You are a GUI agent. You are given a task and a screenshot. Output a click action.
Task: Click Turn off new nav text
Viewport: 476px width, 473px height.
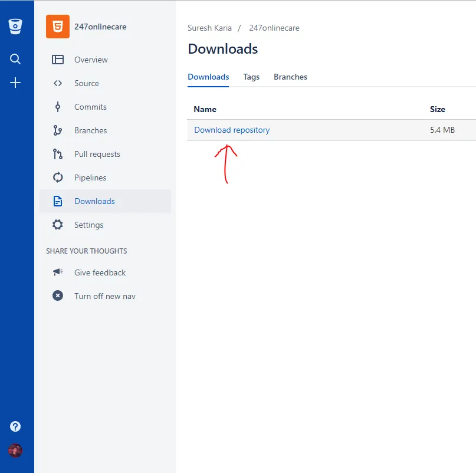coord(105,296)
